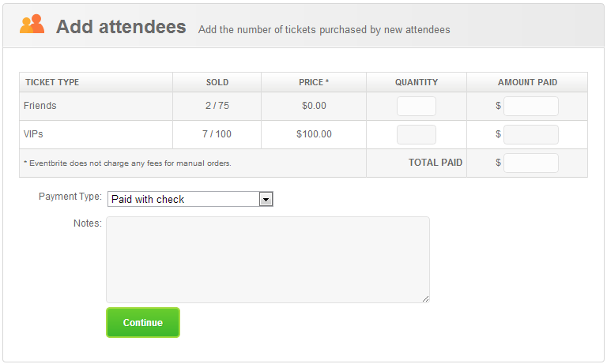Viewport: 607px width, 364px height.
Task: Click the VIPs amount paid field
Action: click(531, 134)
